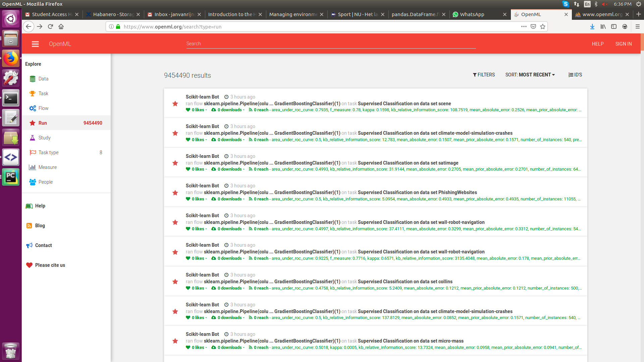The height and width of the screenshot is (362, 644).
Task: Open the FILTERS panel
Action: [x=484, y=75]
